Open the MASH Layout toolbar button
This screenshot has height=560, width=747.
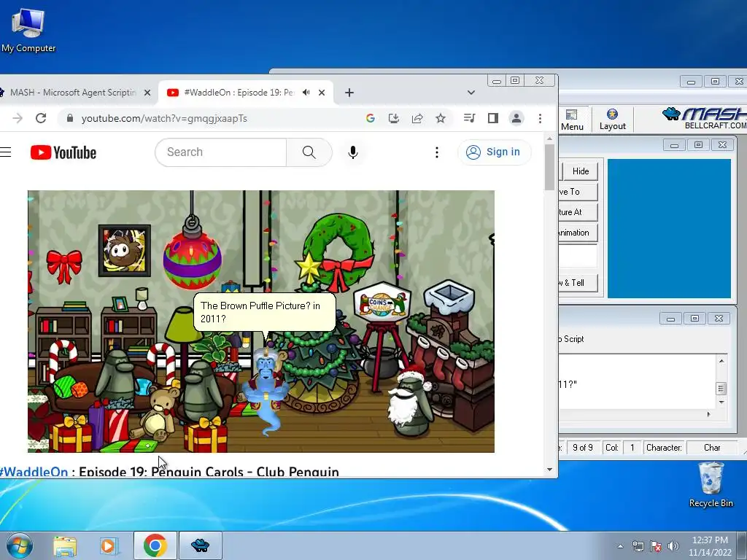(612, 120)
